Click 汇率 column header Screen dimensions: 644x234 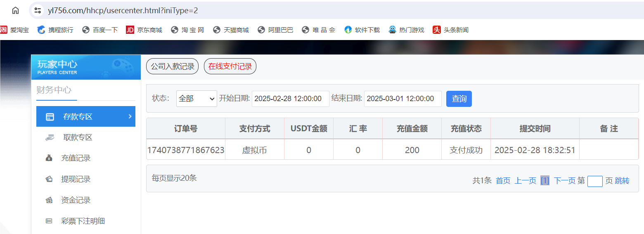coord(358,128)
